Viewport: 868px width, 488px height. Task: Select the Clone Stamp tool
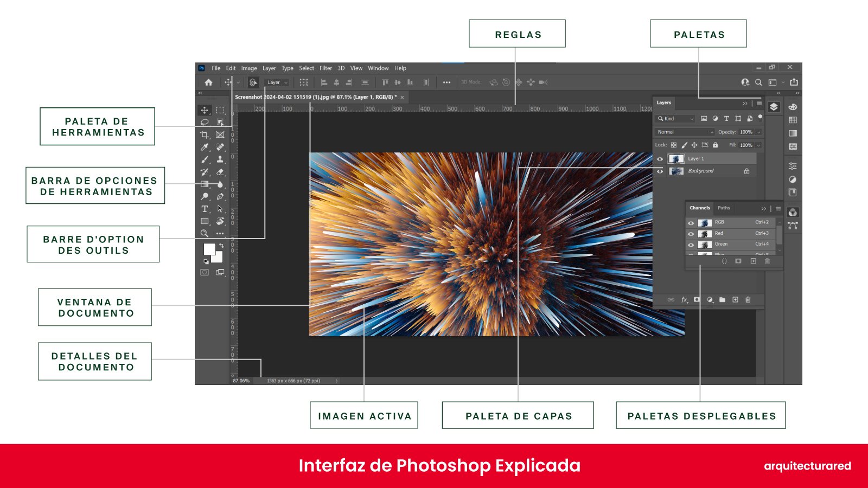point(220,159)
